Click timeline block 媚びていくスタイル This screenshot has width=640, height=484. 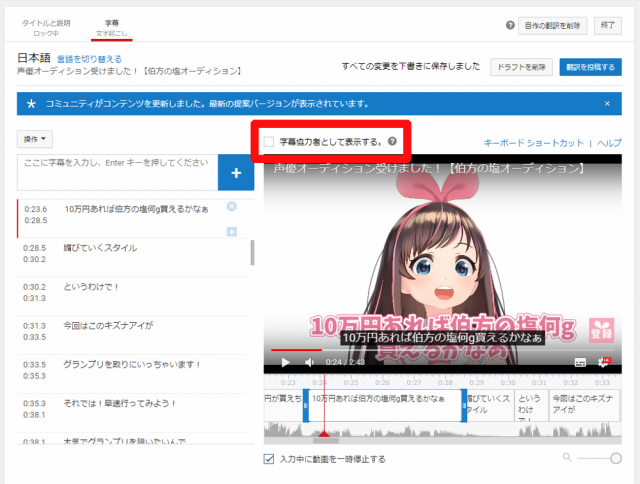[490, 405]
